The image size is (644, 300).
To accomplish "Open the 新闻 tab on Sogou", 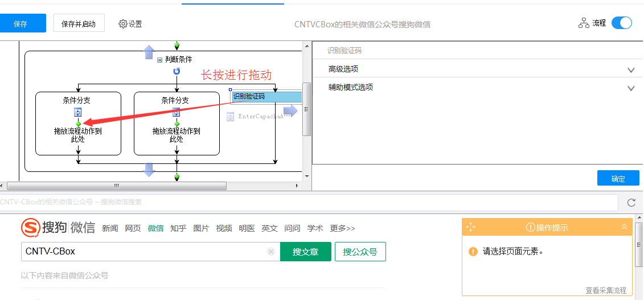I will pyautogui.click(x=110, y=228).
